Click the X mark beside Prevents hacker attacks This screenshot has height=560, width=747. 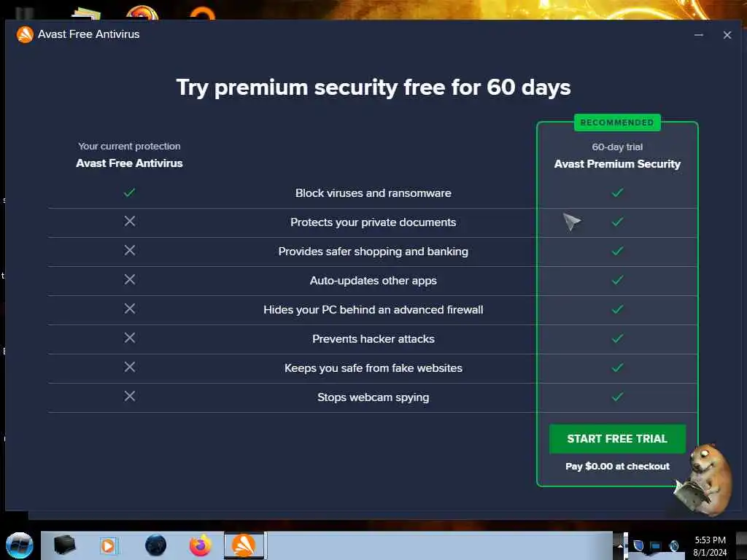[x=130, y=338]
